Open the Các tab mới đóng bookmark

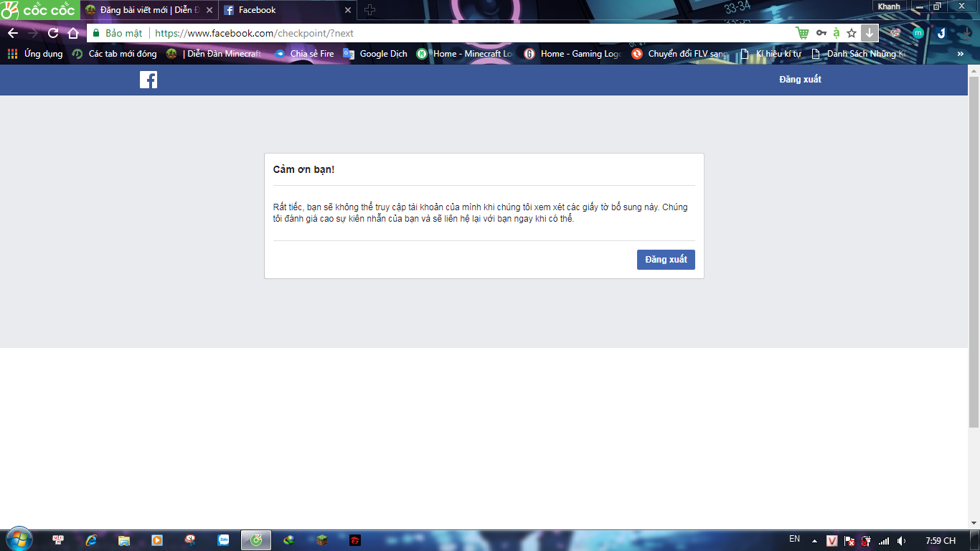(114, 54)
